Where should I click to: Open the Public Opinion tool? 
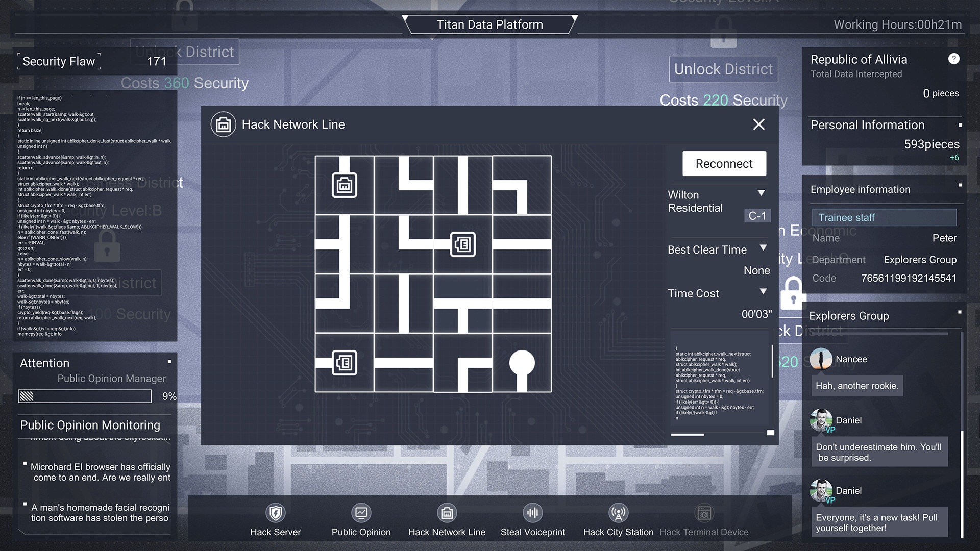tap(361, 513)
